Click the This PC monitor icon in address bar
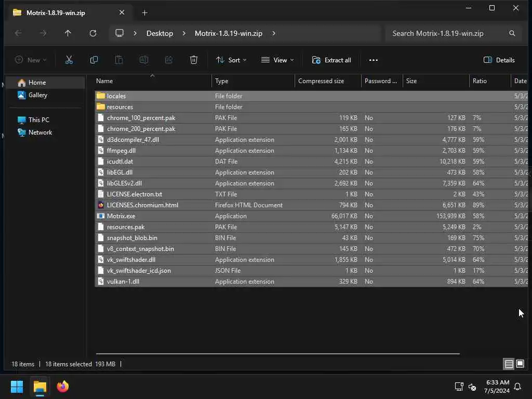 point(119,33)
